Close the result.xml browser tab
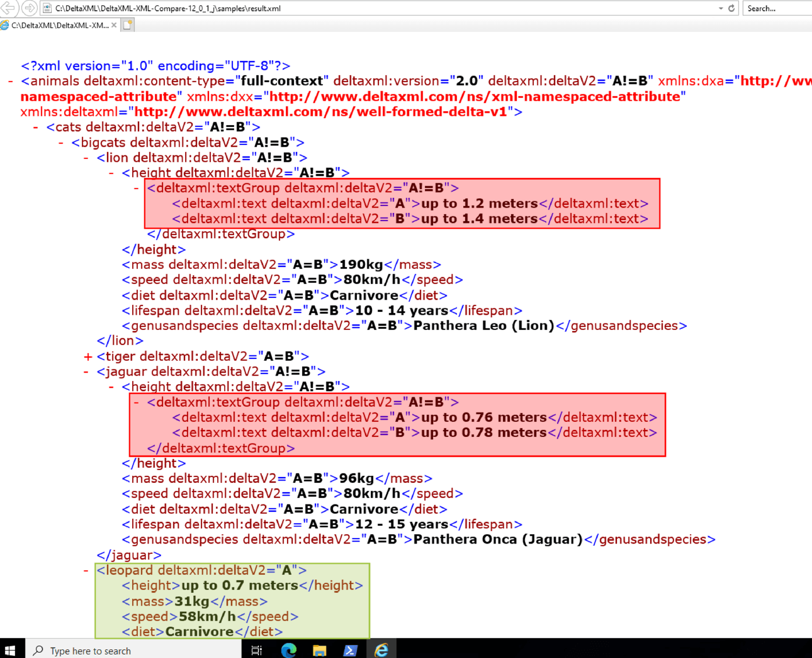 (114, 25)
